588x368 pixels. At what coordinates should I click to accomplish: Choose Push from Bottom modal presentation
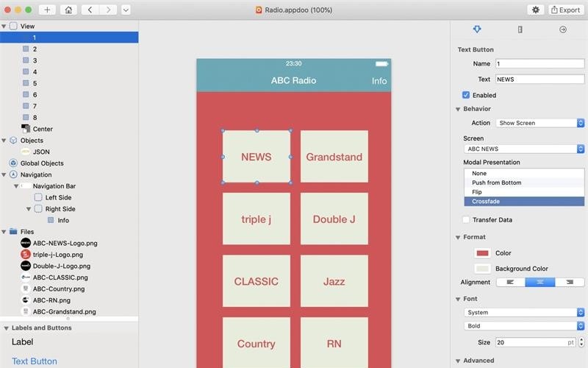click(524, 183)
